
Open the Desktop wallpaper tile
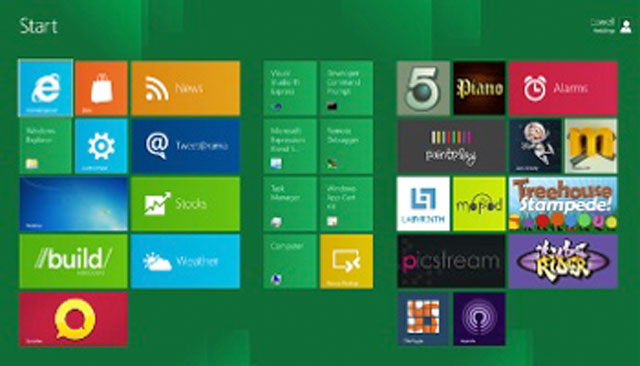(x=73, y=204)
